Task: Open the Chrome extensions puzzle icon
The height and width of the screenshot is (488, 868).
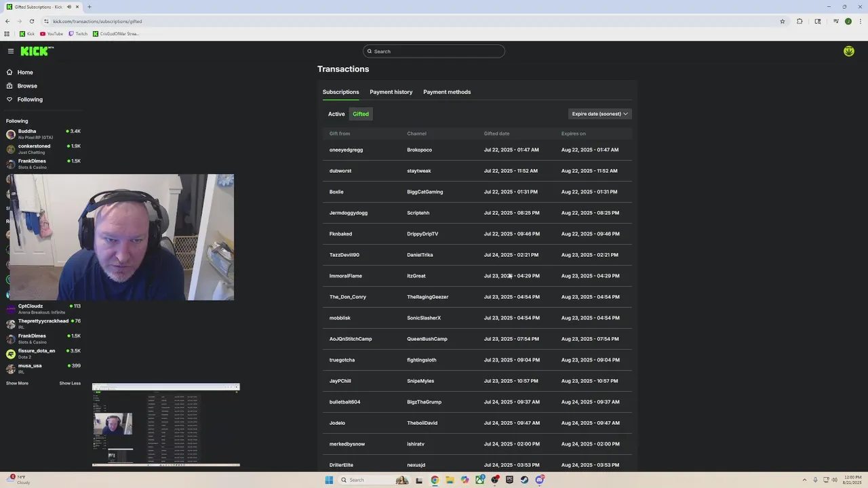Action: pos(800,21)
